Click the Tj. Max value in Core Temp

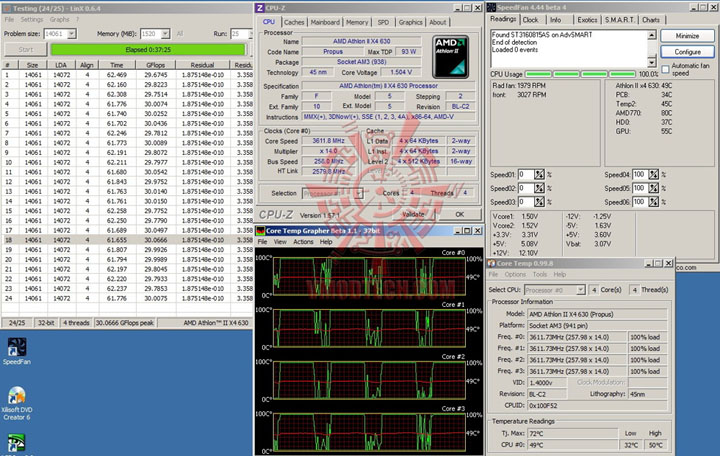click(573, 433)
